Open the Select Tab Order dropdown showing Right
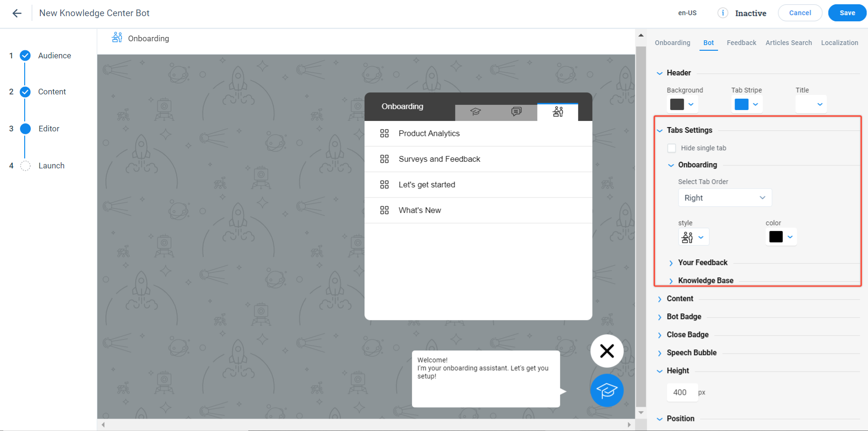The image size is (868, 431). coord(725,198)
